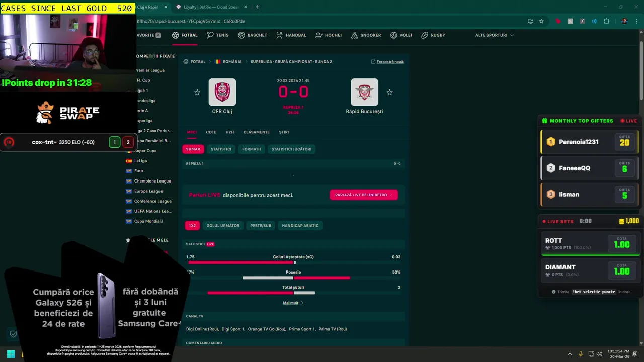Open the Hochei stick icon
This screenshot has height=362, width=644.
pos(319,35)
